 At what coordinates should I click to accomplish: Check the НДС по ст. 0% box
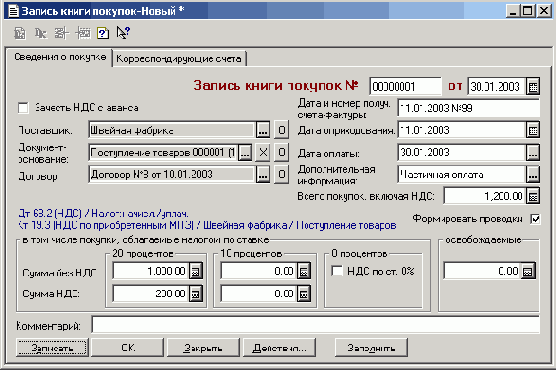point(337,271)
